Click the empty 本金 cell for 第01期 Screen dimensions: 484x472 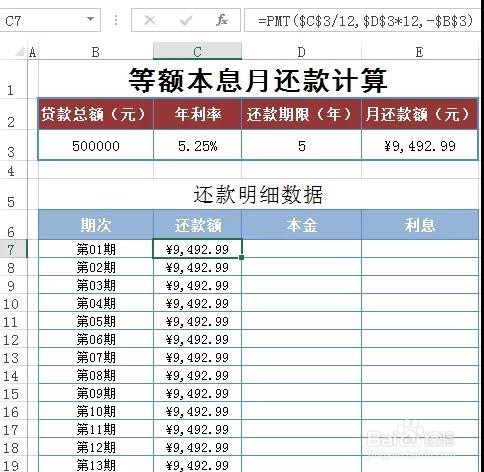tap(301, 249)
